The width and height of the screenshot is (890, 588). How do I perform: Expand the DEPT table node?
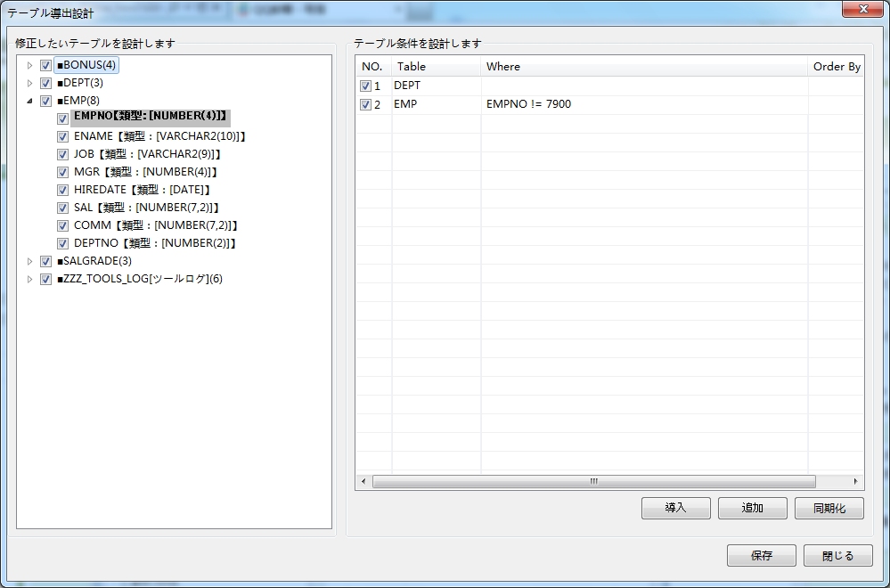29,83
